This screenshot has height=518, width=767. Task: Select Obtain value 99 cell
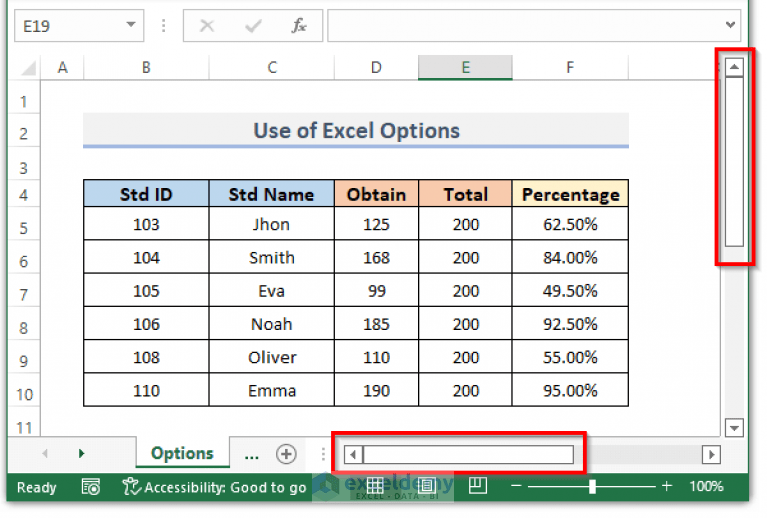click(x=377, y=292)
